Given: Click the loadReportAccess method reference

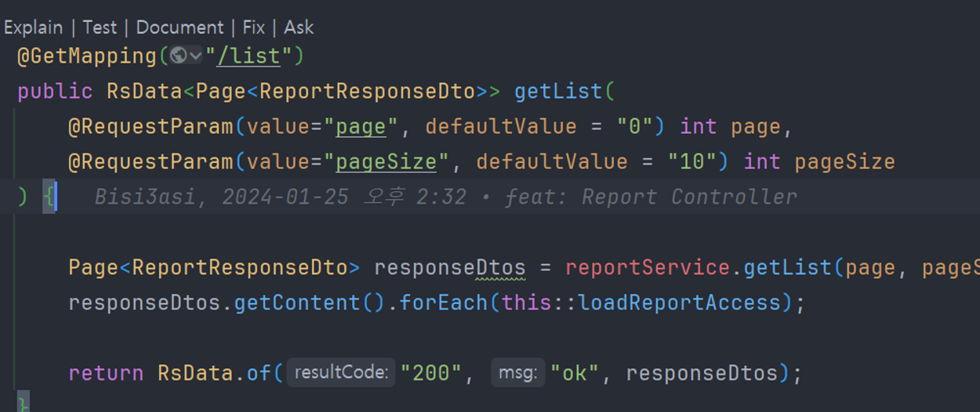Looking at the screenshot, I should pos(680,303).
